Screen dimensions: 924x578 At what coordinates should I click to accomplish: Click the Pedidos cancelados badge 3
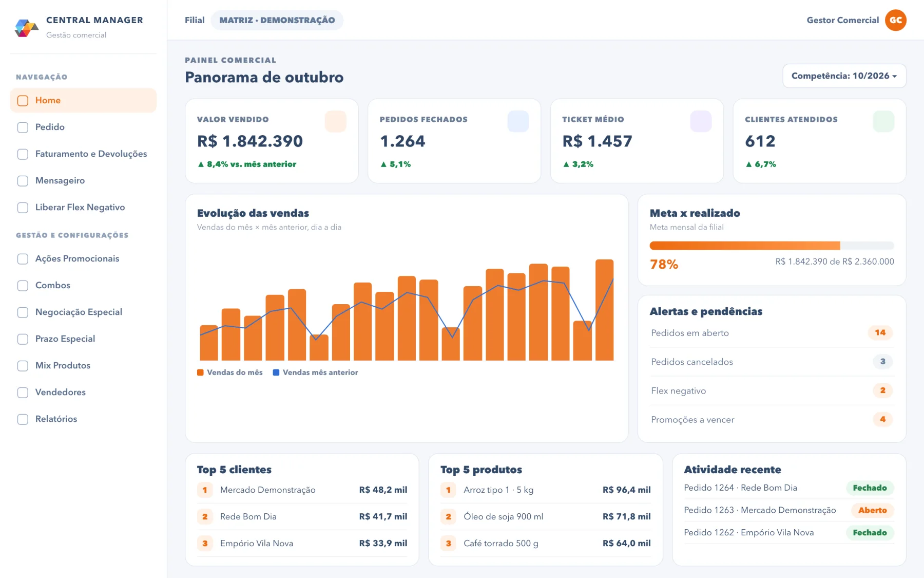tap(882, 362)
